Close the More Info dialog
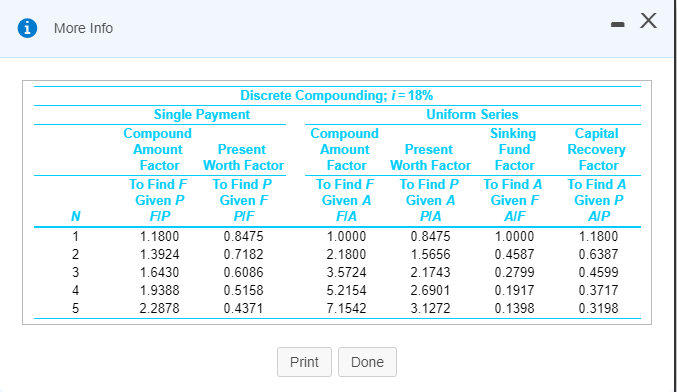Screen dimensions: 677x392 (649, 20)
